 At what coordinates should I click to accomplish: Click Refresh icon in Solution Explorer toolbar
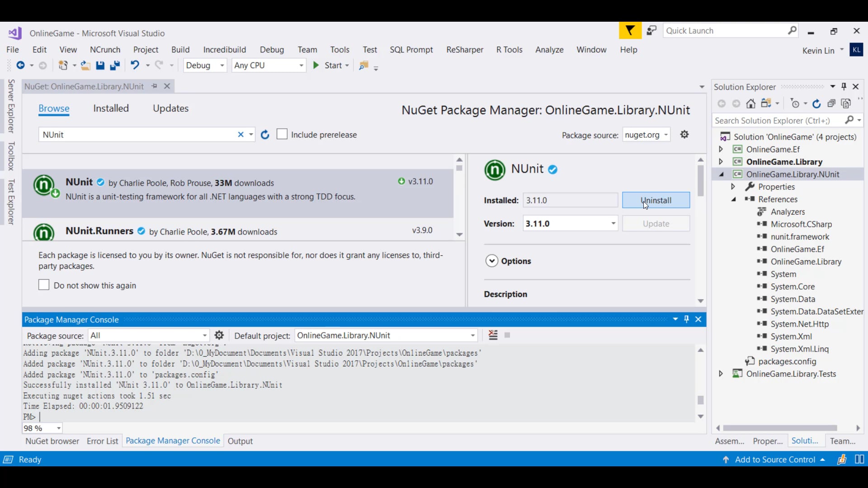[x=816, y=104]
